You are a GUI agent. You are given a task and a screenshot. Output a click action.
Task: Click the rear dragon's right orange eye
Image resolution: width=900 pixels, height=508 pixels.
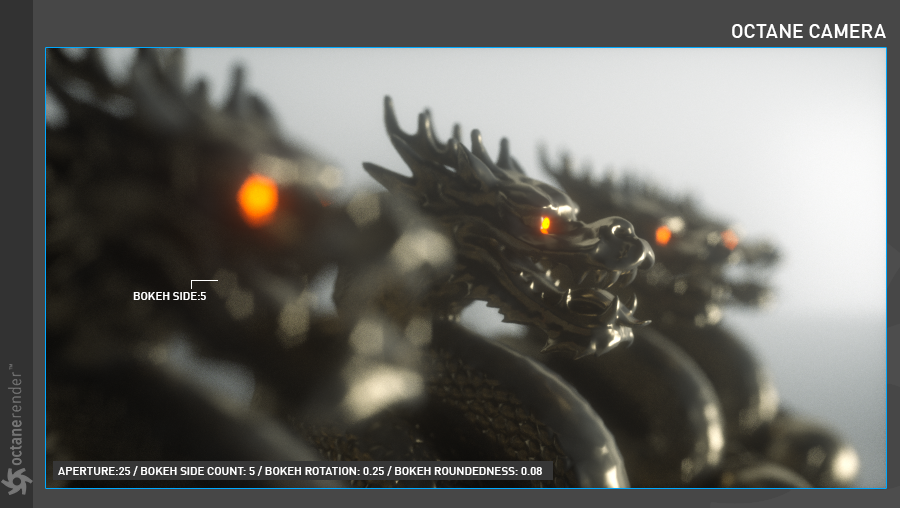pos(730,240)
